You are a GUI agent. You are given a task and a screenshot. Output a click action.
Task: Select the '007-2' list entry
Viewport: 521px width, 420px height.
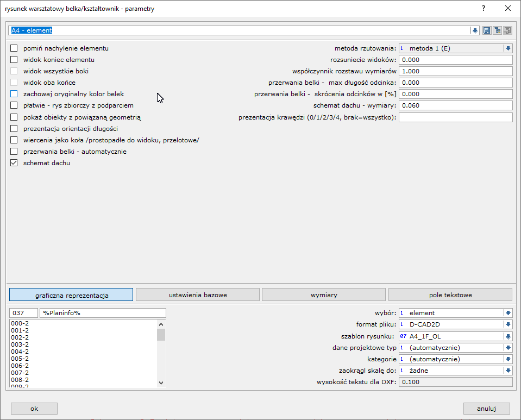click(20, 373)
